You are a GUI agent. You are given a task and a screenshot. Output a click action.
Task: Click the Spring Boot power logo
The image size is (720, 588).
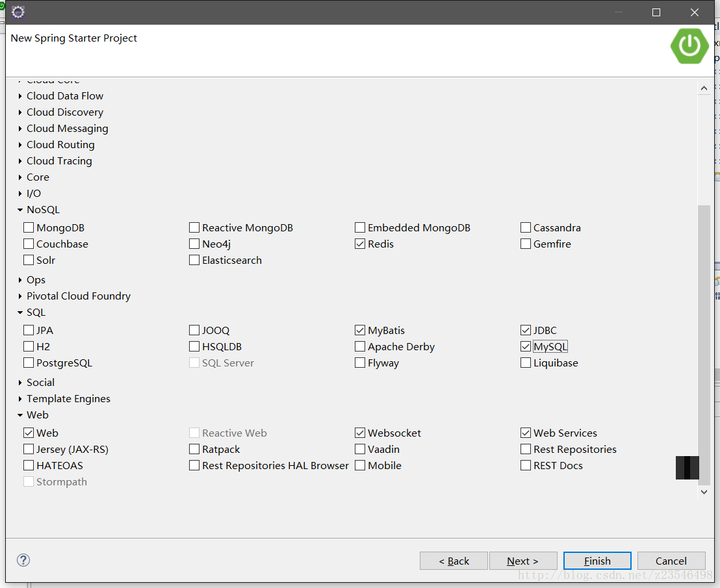coord(689,46)
